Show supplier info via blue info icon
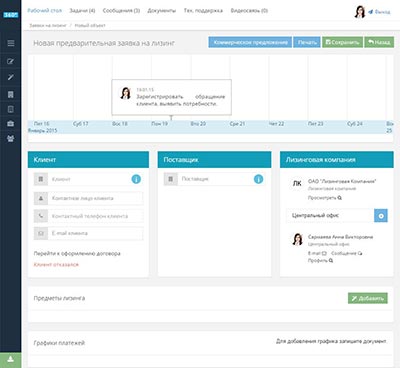Viewport: 400px width, 368px height. point(258,179)
